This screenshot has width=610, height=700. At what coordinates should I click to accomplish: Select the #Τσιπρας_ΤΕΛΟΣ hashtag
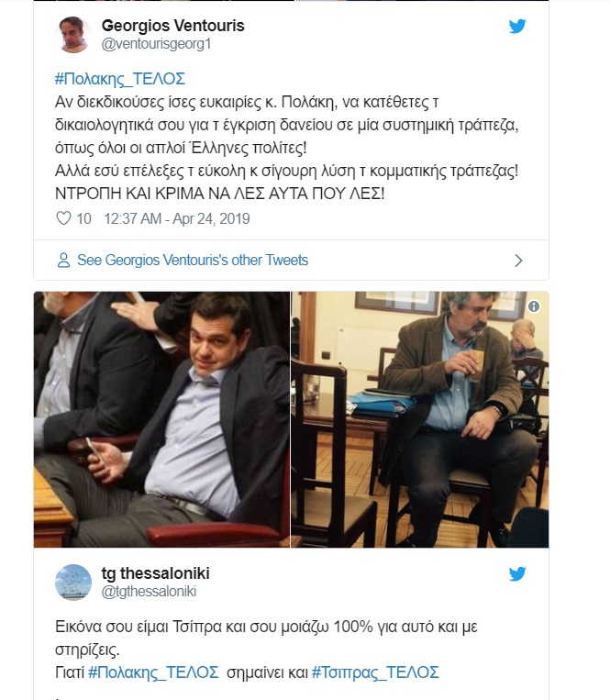coord(375,672)
